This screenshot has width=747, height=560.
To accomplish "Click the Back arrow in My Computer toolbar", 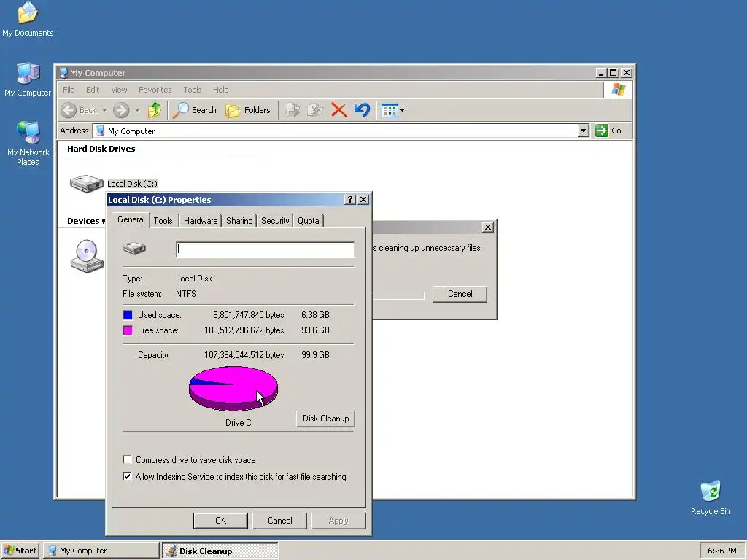I will (x=69, y=110).
